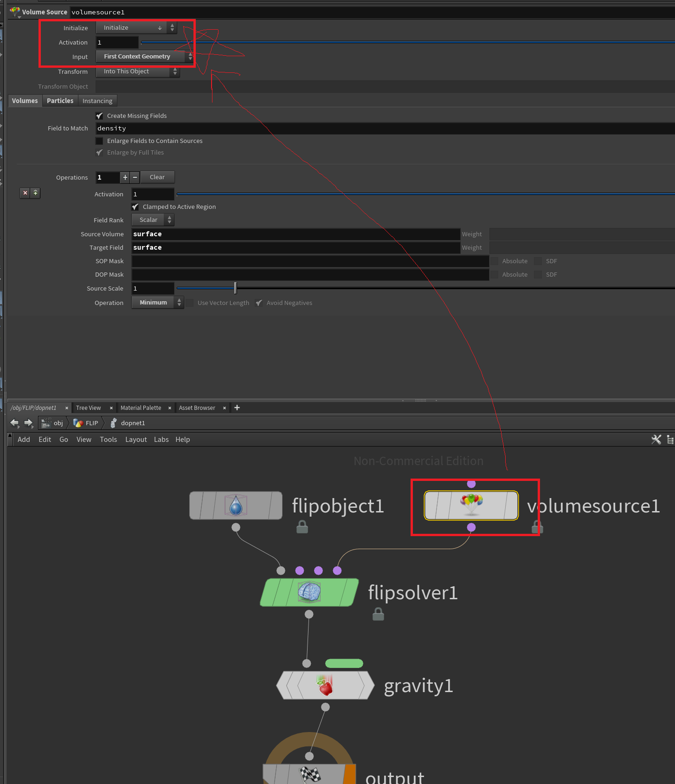
Task: Close the /obj/FLIP/dopnet1 pane tab
Action: pyautogui.click(x=67, y=408)
